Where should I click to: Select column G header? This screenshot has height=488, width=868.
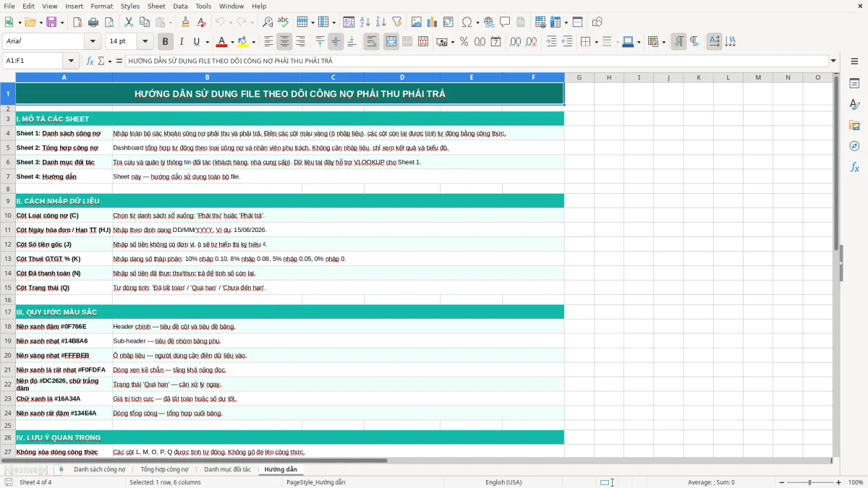[x=579, y=77]
